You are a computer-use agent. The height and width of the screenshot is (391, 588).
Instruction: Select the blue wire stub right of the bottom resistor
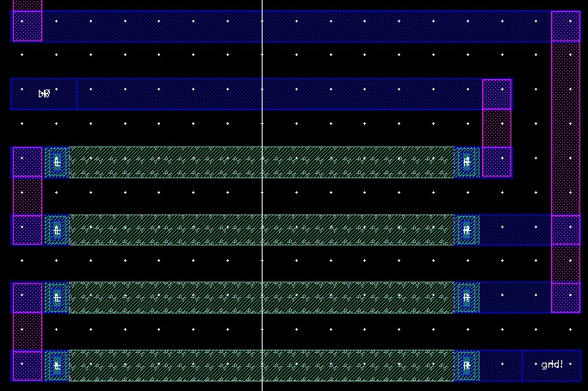click(x=501, y=365)
